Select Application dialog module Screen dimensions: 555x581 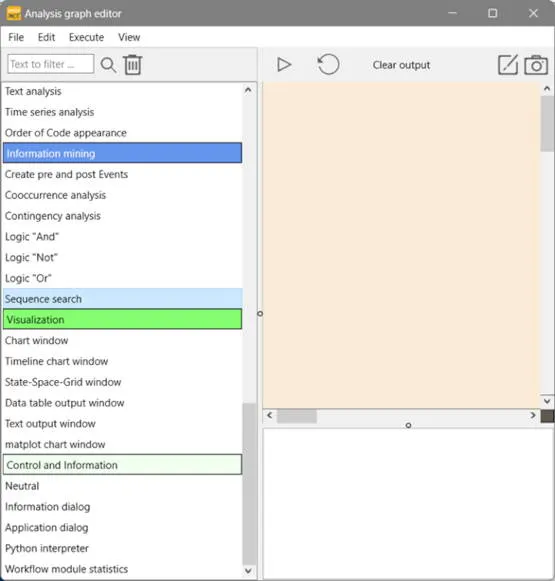click(123, 527)
